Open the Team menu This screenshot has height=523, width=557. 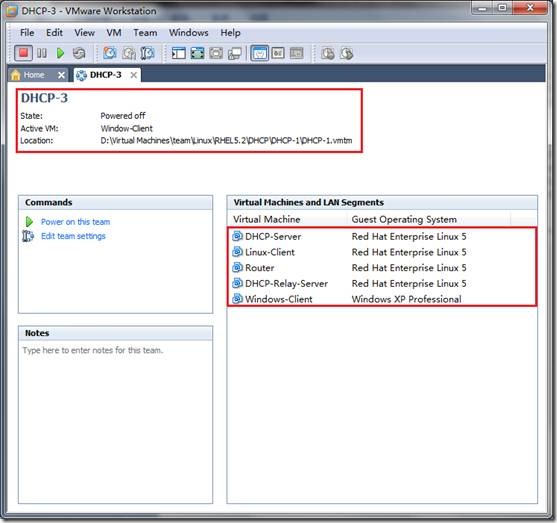145,33
